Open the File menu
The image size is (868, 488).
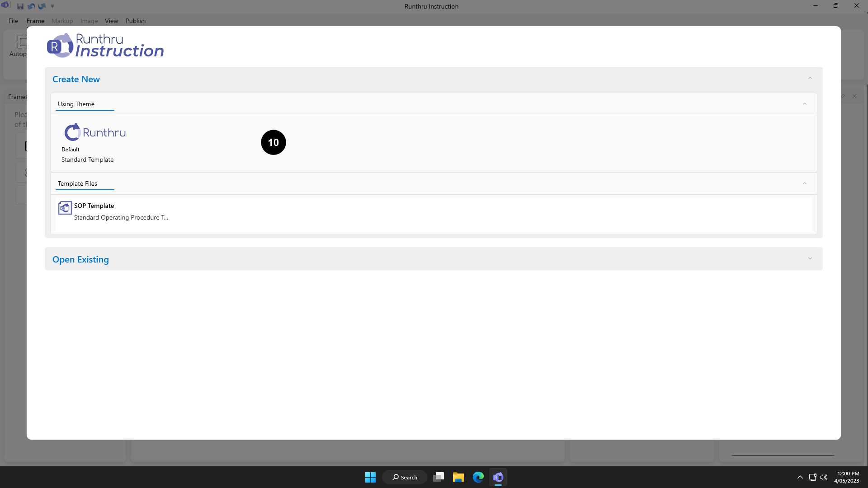click(13, 21)
